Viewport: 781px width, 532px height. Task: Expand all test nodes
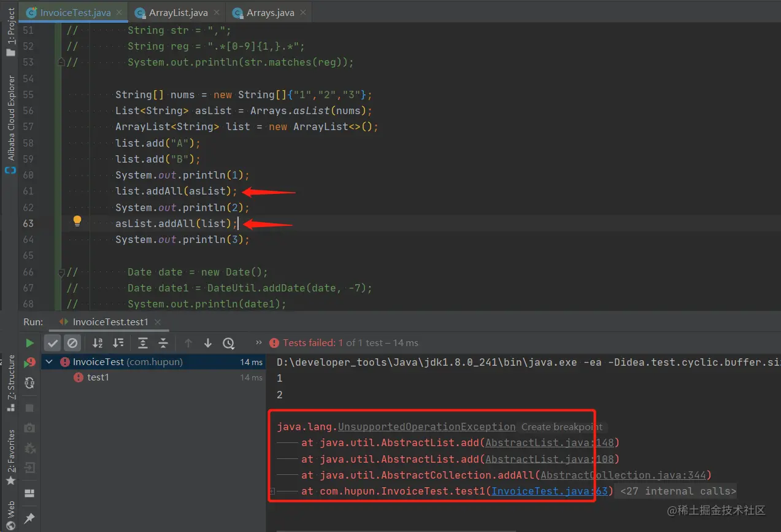tap(143, 343)
